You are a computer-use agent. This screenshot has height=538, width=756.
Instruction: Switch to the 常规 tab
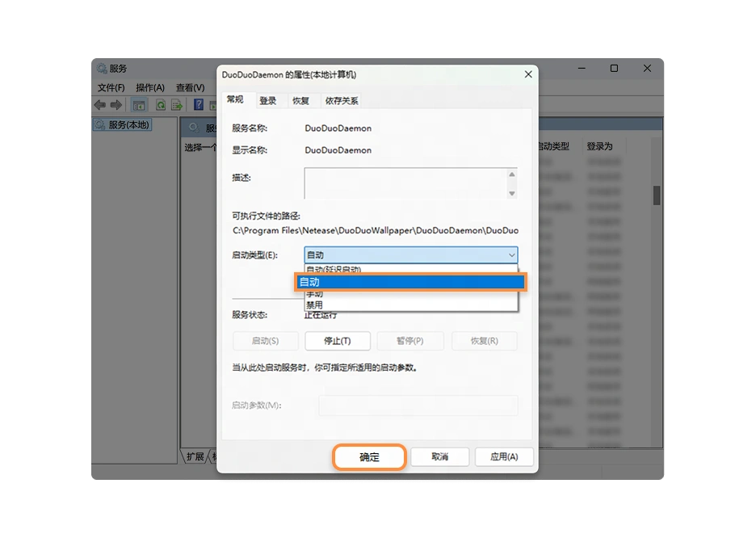[x=235, y=99]
